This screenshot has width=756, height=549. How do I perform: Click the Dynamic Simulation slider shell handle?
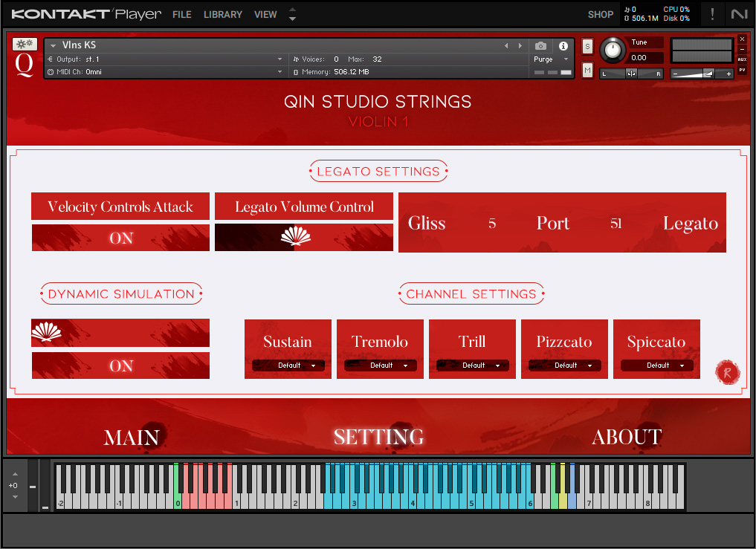(46, 331)
